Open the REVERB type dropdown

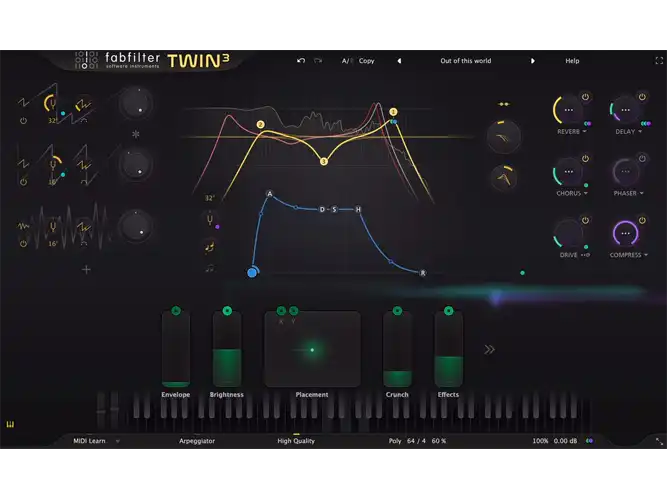(x=572, y=132)
